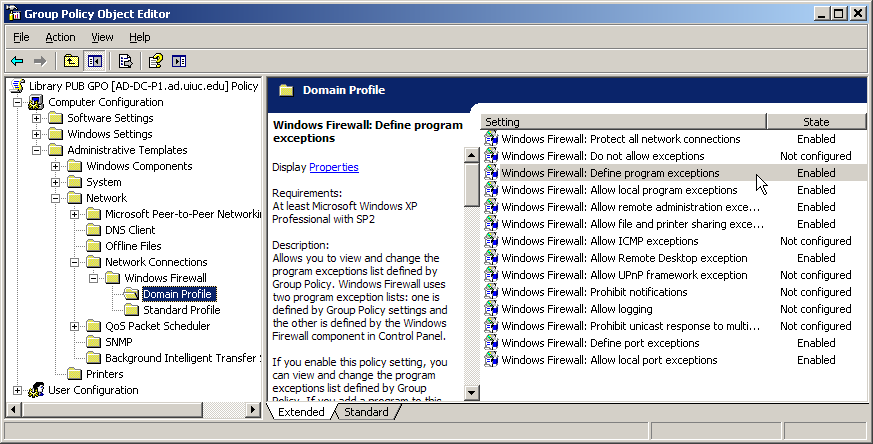
Task: Click the Computer Configuration node icon
Action: point(36,102)
